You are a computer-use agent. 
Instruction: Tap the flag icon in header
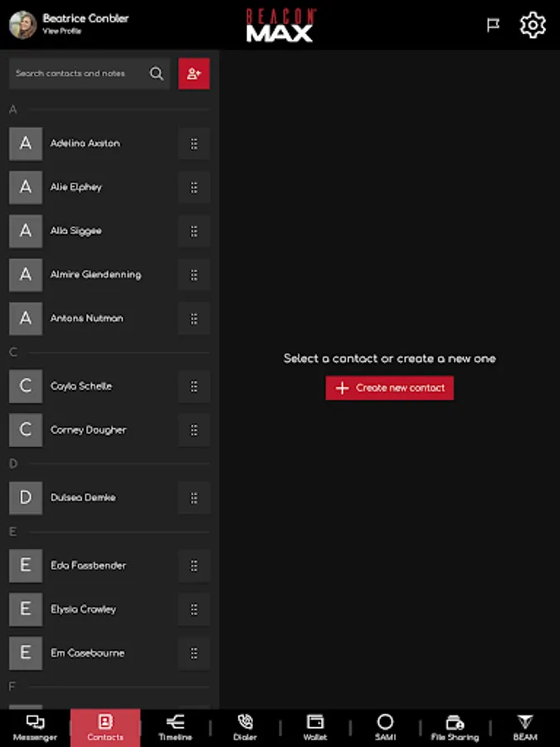click(x=493, y=25)
